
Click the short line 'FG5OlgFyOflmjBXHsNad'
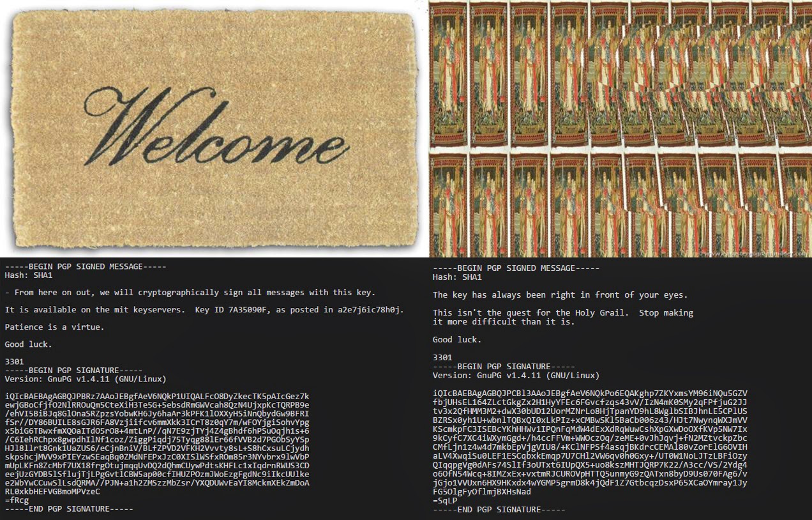(x=482, y=492)
